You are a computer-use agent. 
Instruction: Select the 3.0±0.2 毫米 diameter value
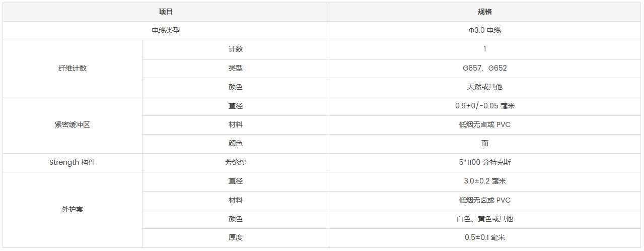click(484, 181)
